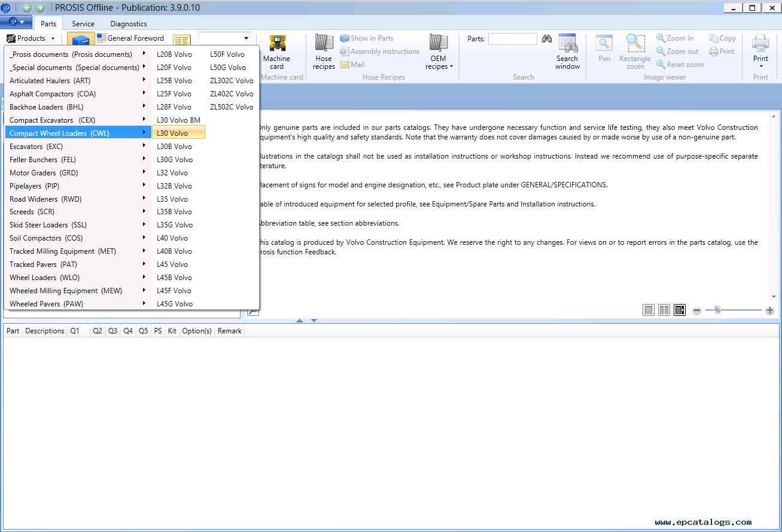782x532 pixels.
Task: Open Hose recipes
Action: 324,52
